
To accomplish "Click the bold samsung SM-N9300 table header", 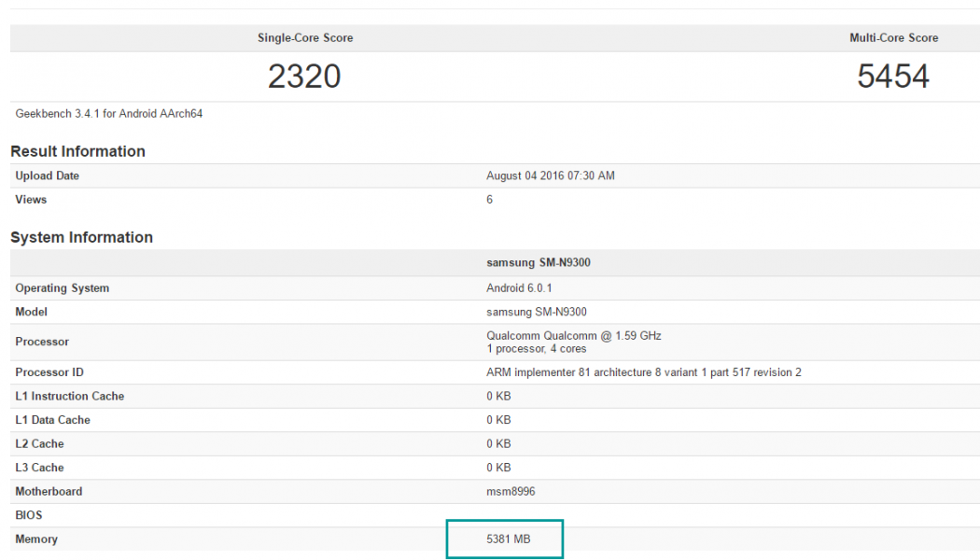I will [538, 263].
